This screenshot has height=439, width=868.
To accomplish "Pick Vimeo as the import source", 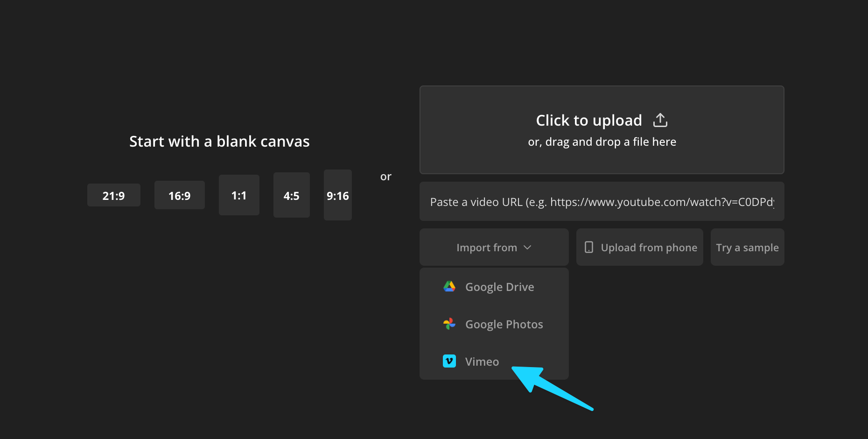I will click(x=482, y=361).
